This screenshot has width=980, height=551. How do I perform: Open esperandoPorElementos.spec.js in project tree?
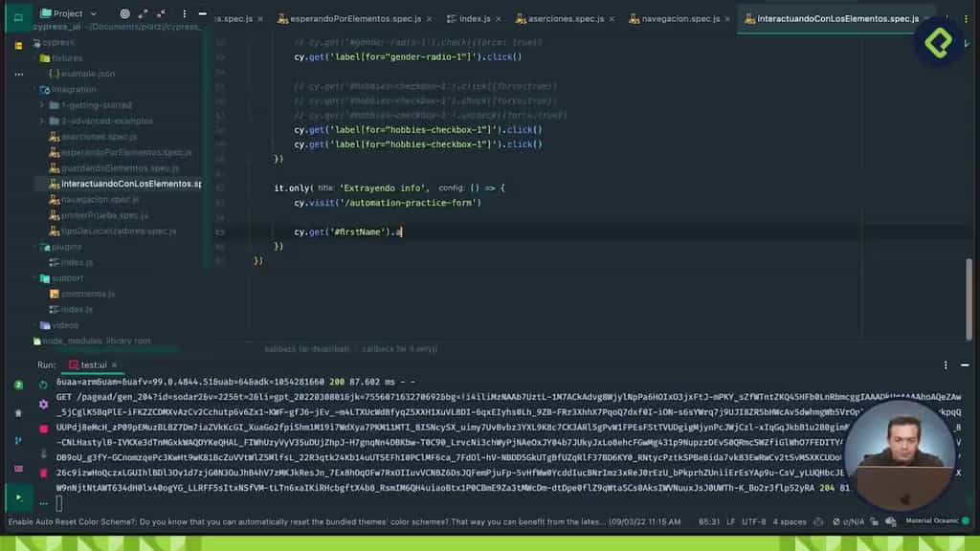121,152
